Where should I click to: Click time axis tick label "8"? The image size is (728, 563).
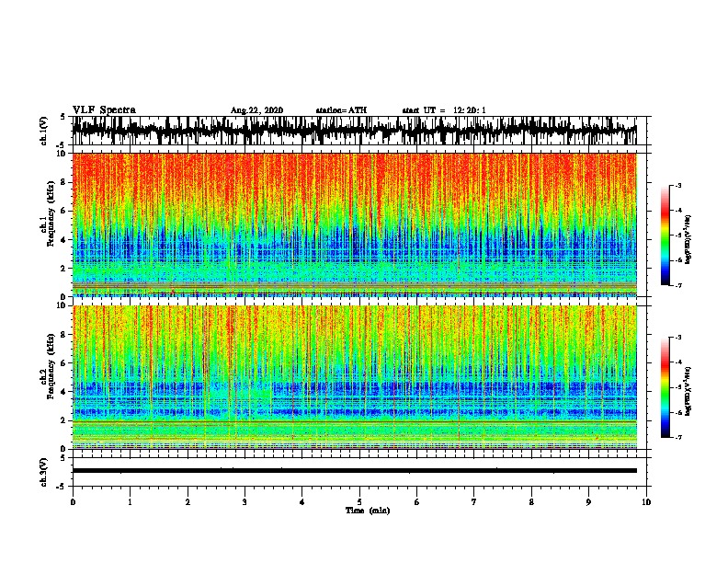[531, 502]
